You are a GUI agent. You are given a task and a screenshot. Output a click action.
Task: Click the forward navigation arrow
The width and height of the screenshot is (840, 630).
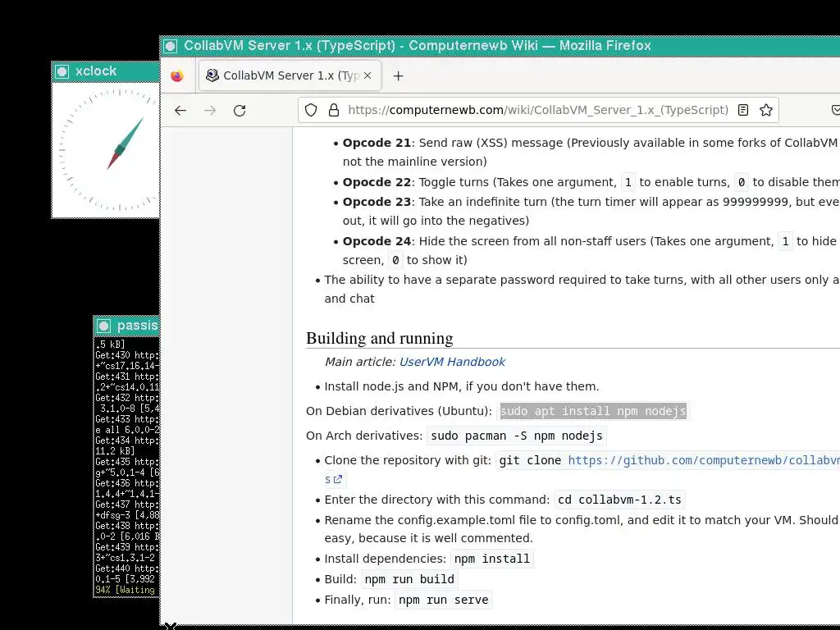210,111
